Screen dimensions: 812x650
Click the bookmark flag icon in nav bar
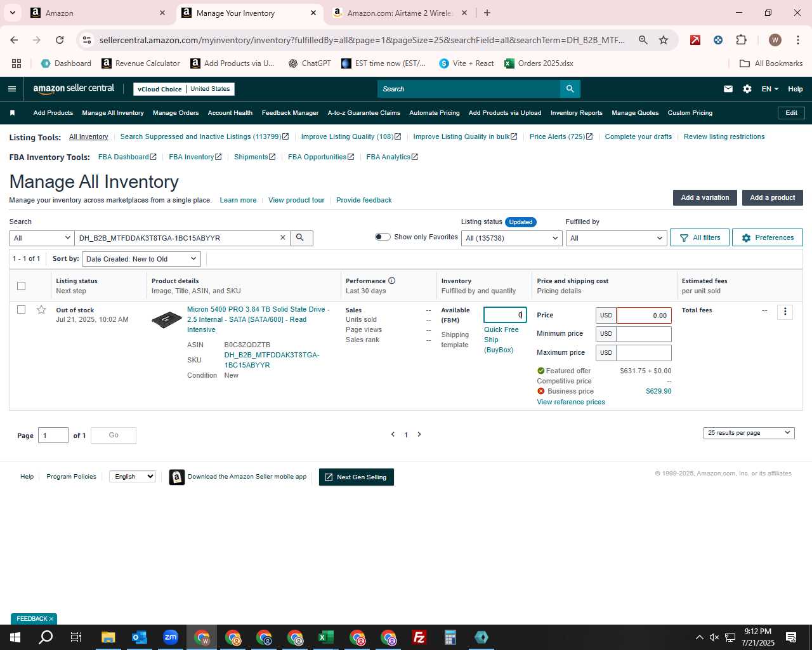(12, 113)
